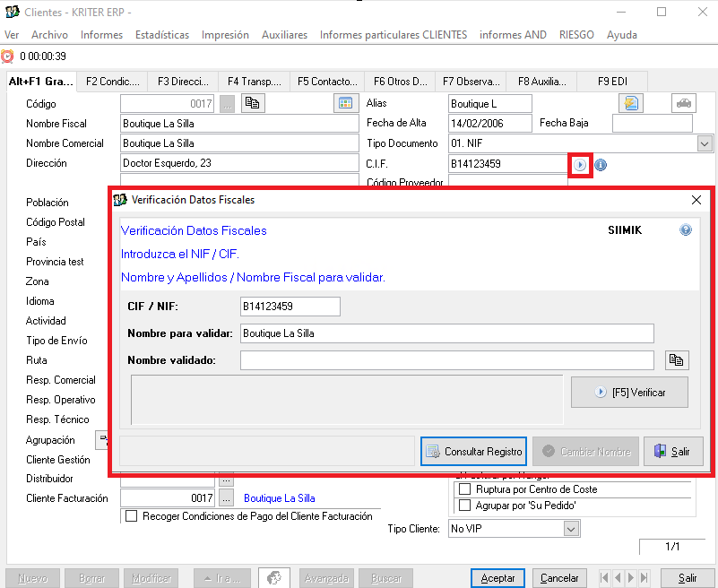Toggle Recoger Condiciones de Pago checkbox
Image resolution: width=718 pixels, height=588 pixels.
pos(132,516)
